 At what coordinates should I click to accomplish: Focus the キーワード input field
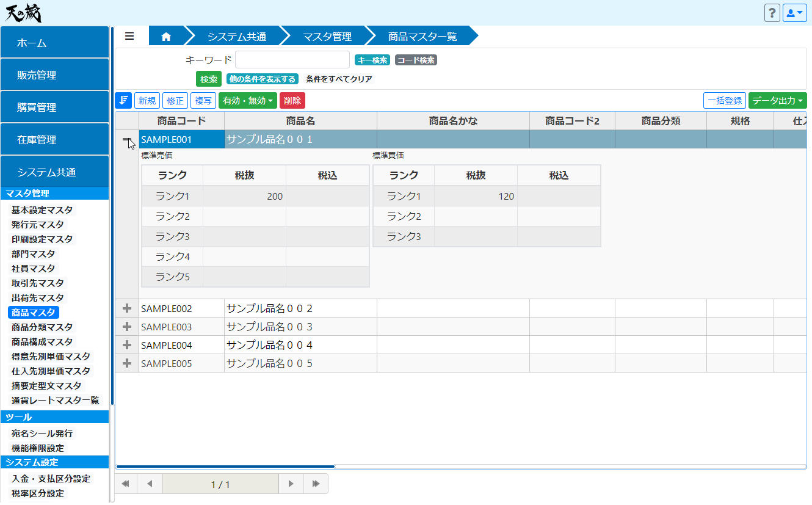click(292, 60)
